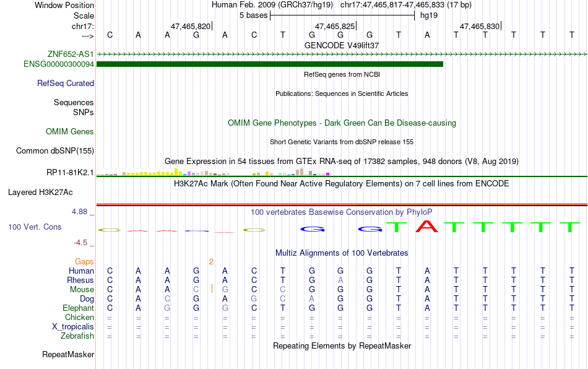Click Repeating Elements by RepeatMasker title

click(342, 345)
